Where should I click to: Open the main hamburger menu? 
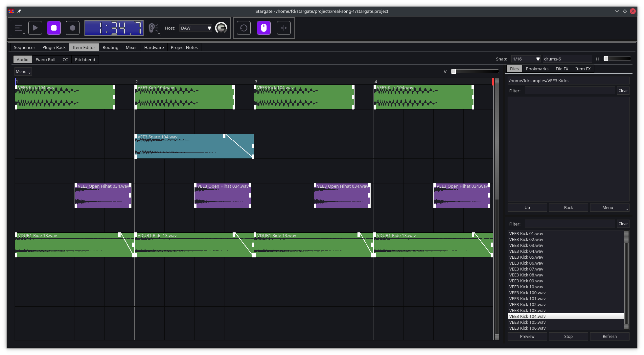(19, 28)
